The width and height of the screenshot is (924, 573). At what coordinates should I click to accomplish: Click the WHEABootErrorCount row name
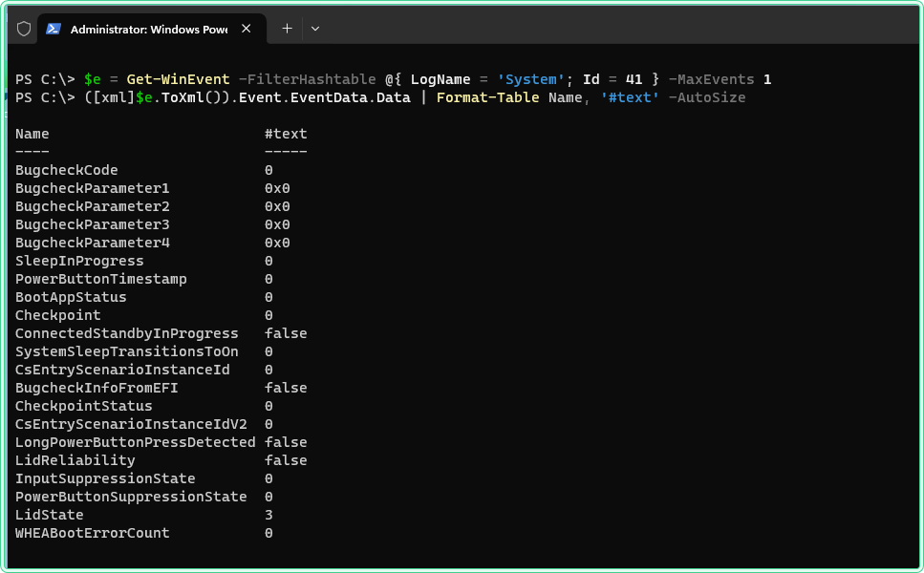(93, 533)
